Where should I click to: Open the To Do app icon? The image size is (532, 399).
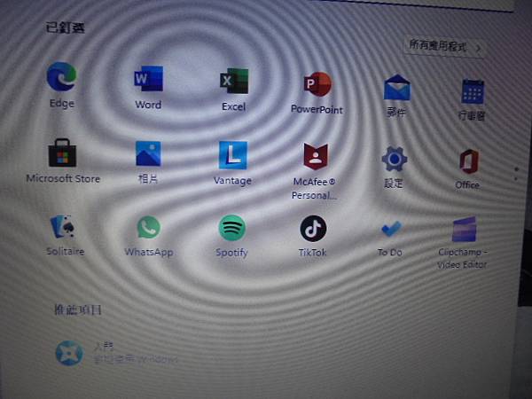392,229
